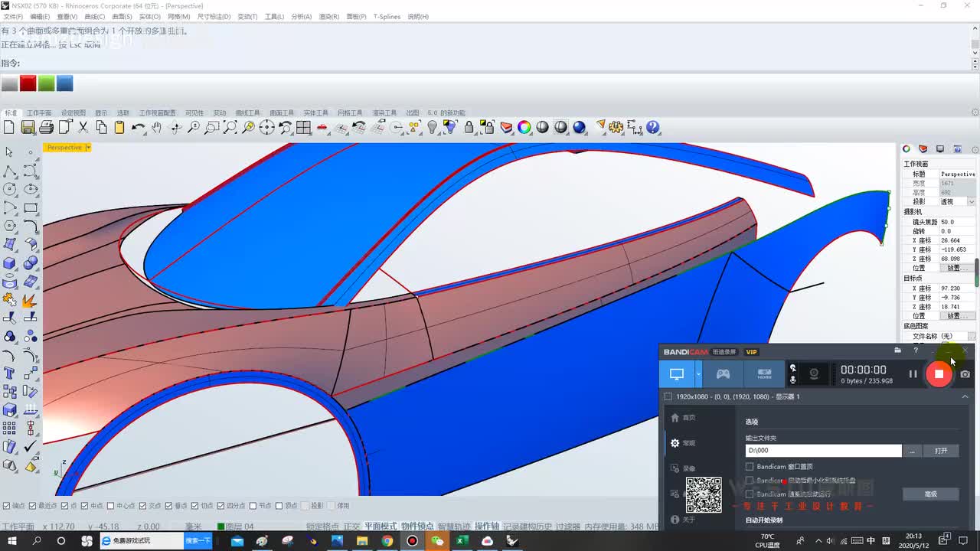This screenshot has height=551, width=980.
Task: Collapse the Bandicam display info chevron
Action: click(965, 396)
